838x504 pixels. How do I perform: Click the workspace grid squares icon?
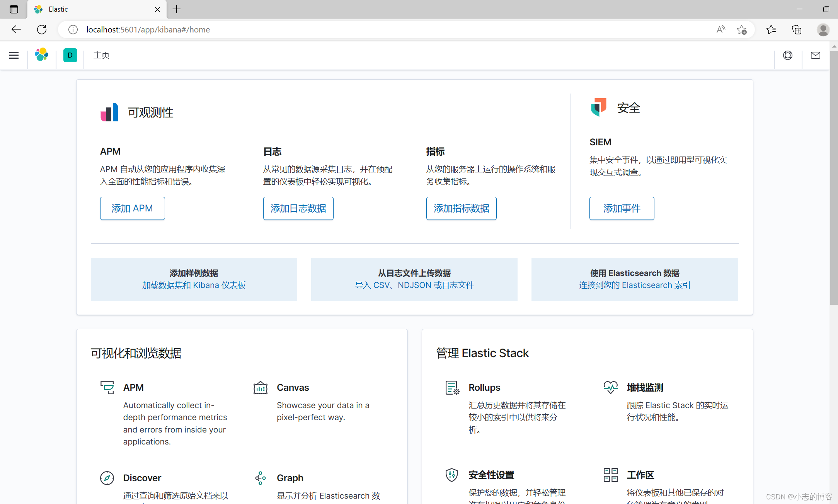pyautogui.click(x=610, y=475)
